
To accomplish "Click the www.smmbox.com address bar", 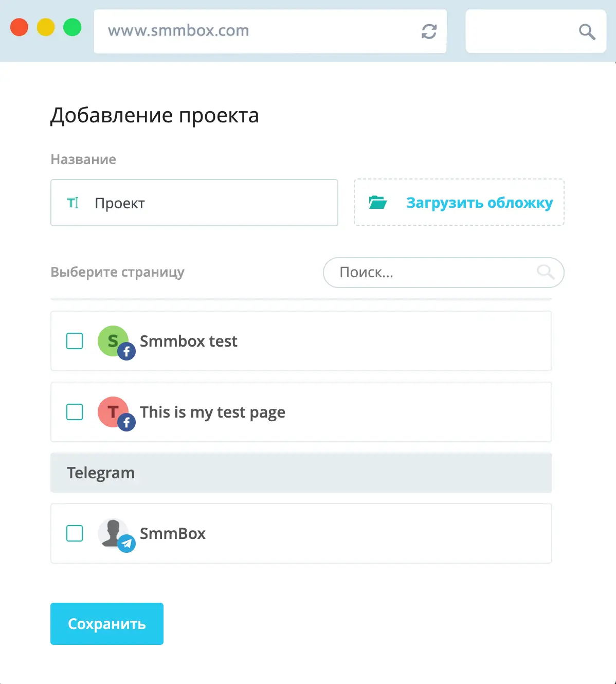I will point(270,31).
